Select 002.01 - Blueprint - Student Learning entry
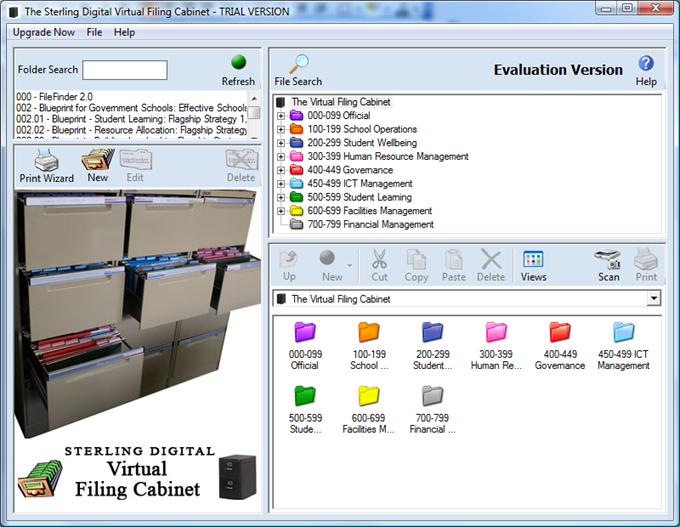 click(x=132, y=119)
